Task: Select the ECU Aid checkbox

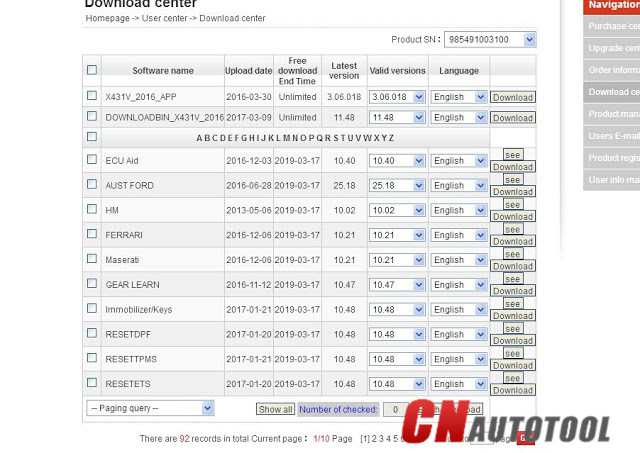Action: coord(92,159)
